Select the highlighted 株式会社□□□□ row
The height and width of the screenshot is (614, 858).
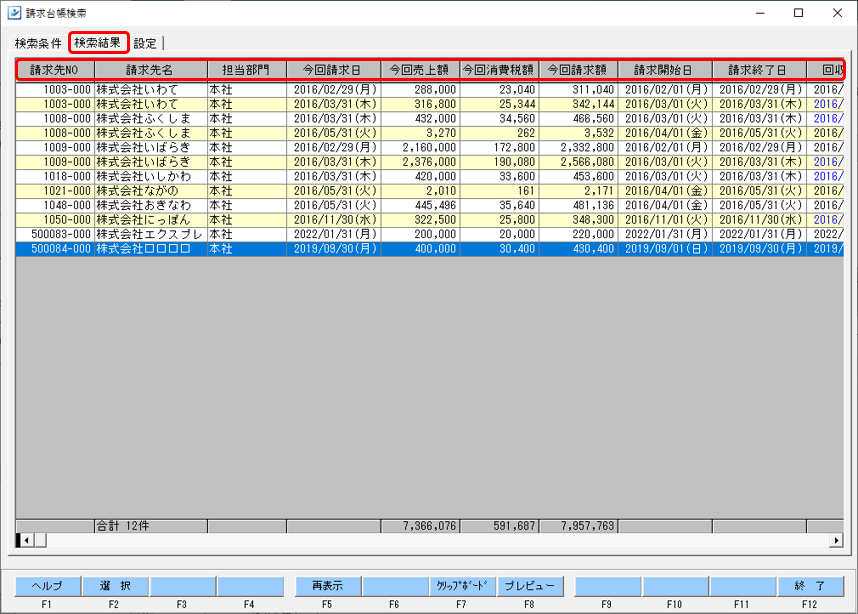[430, 249]
